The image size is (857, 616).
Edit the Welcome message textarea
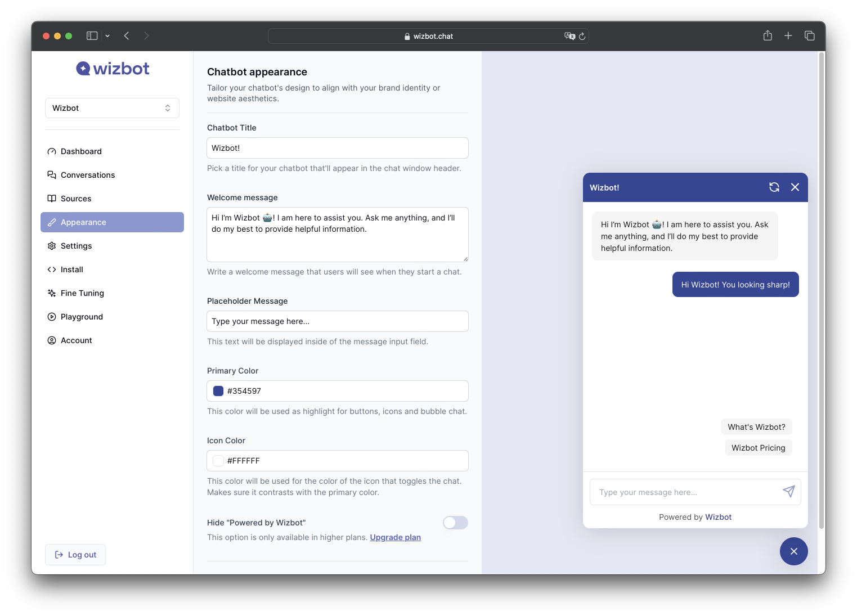[338, 235]
